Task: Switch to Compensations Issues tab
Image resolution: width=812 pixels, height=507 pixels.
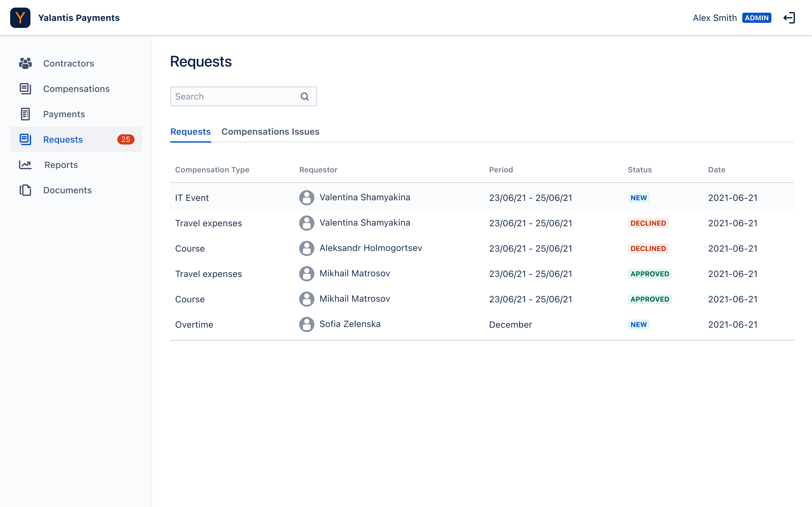Action: tap(270, 132)
